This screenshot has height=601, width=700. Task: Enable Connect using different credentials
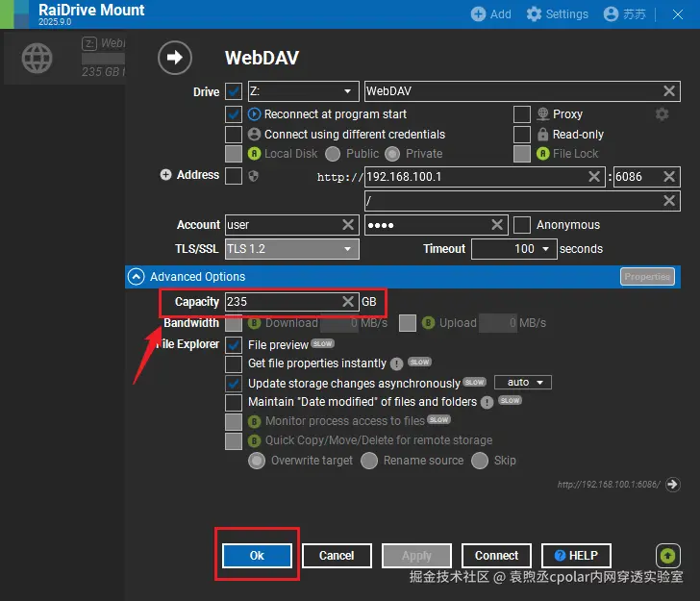[234, 135]
